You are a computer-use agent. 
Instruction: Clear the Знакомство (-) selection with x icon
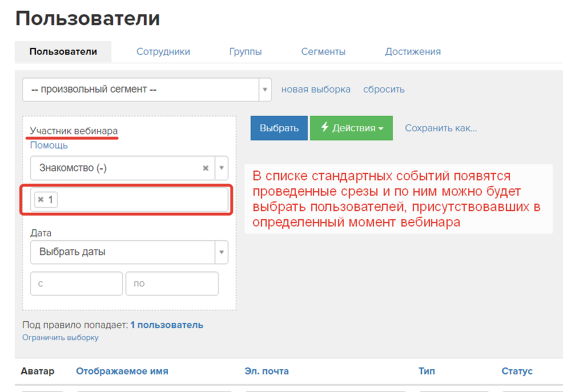point(206,168)
